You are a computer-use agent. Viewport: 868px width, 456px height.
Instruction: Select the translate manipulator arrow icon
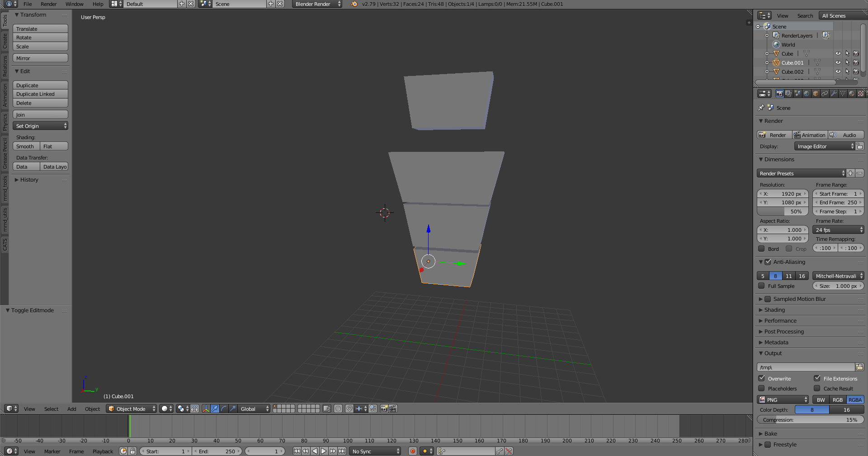pyautogui.click(x=215, y=409)
